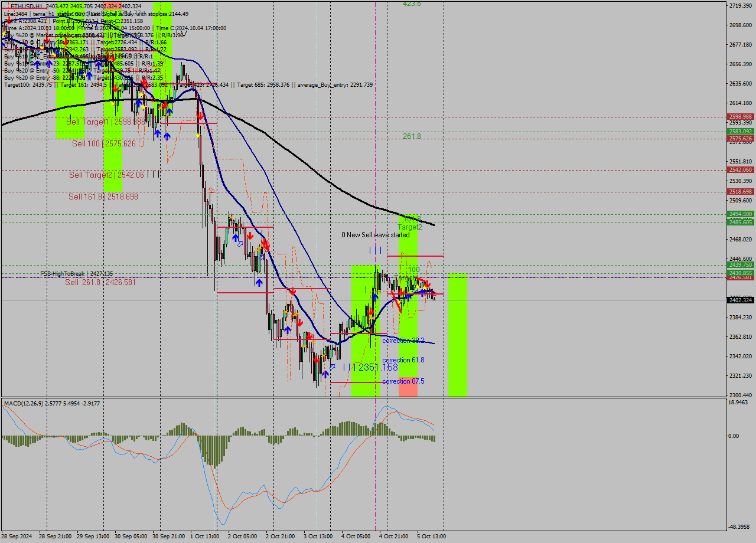Click the 'Target 685: 2958.376' text
Image resolution: width=756 pixels, height=543 pixels.
click(x=263, y=85)
